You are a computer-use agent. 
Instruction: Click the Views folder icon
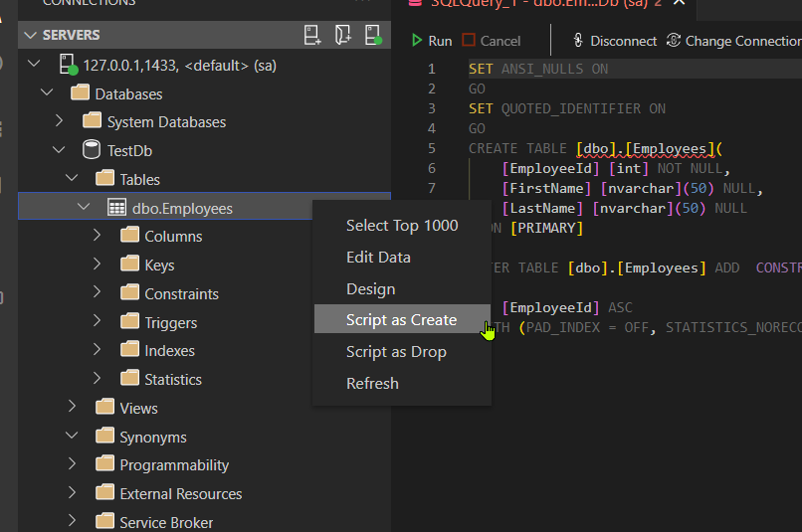pyautogui.click(x=104, y=408)
